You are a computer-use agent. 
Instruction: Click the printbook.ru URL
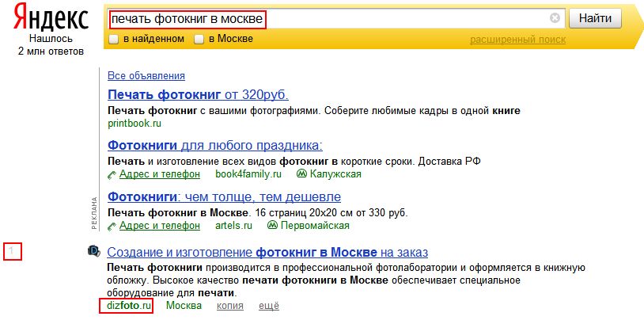134,124
